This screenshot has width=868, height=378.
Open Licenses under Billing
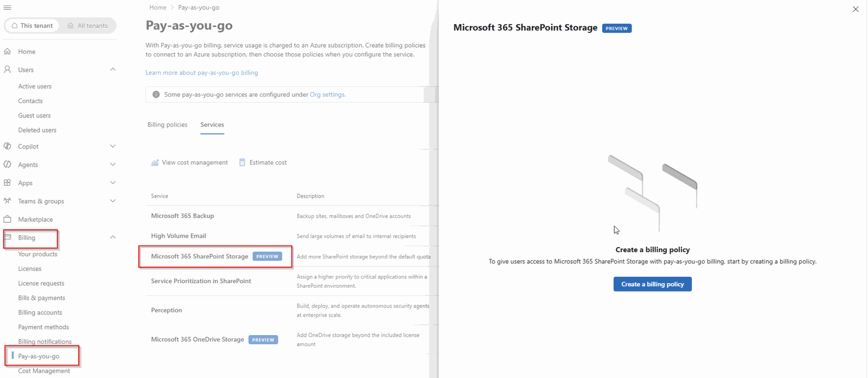click(x=30, y=269)
